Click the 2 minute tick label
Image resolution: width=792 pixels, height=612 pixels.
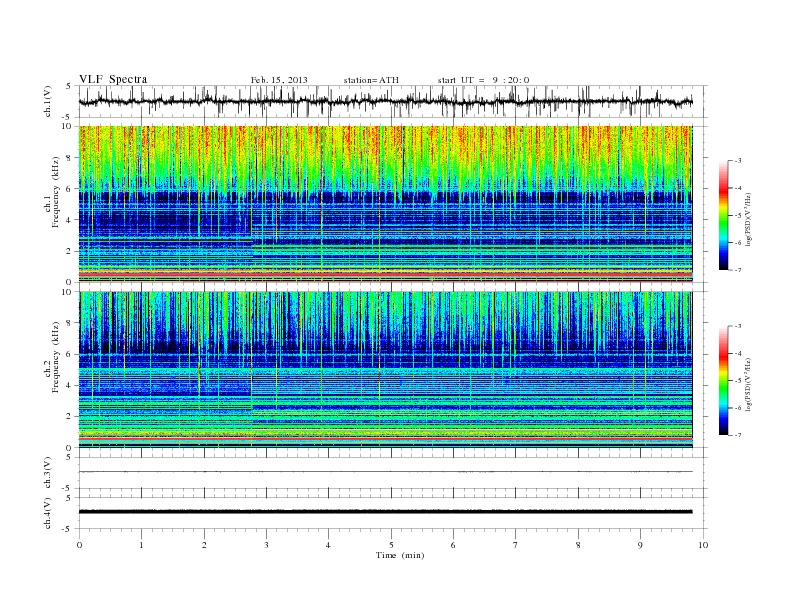(x=204, y=545)
